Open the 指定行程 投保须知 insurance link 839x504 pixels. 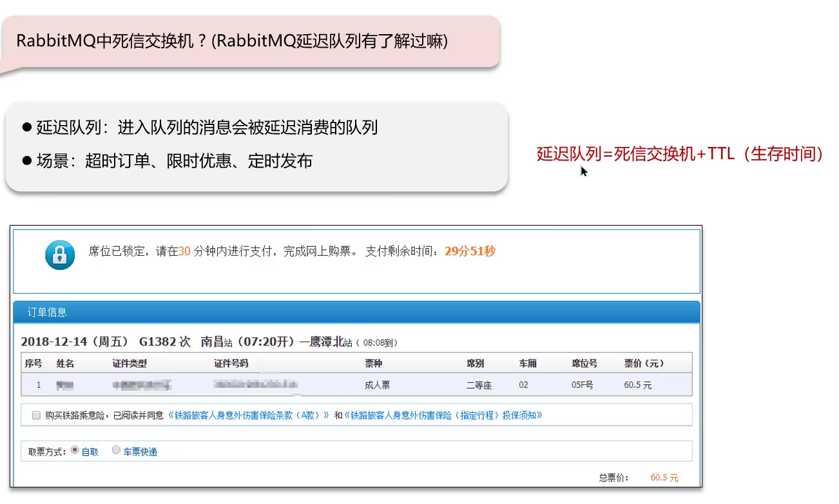[x=443, y=416]
